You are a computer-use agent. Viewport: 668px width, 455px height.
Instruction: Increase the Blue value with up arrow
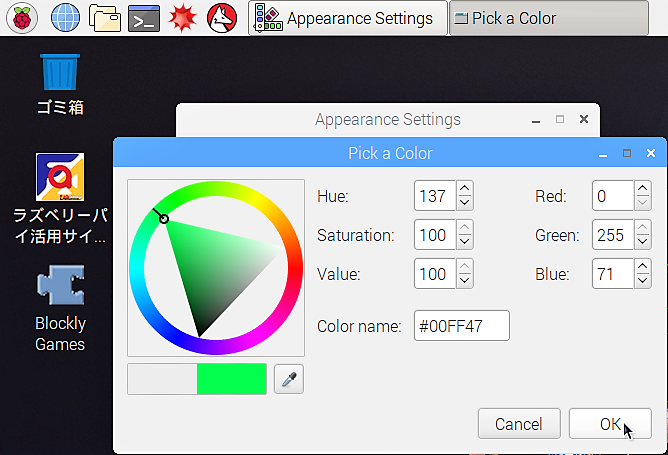tap(643, 266)
